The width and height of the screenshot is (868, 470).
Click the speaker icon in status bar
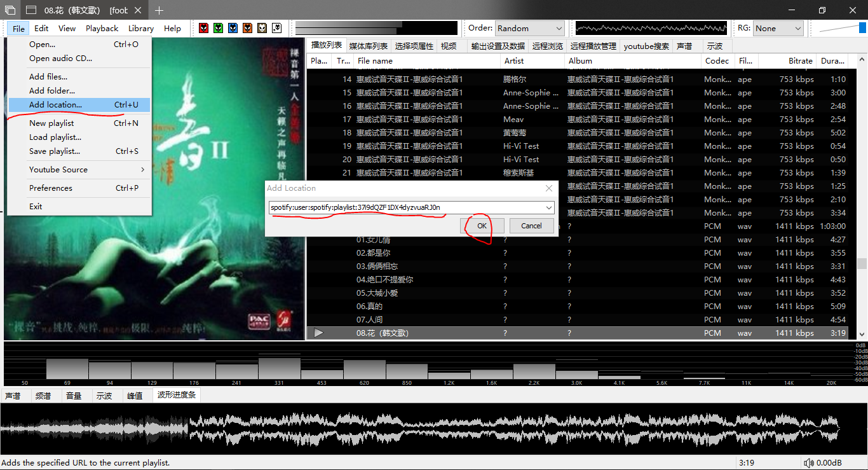(808, 463)
